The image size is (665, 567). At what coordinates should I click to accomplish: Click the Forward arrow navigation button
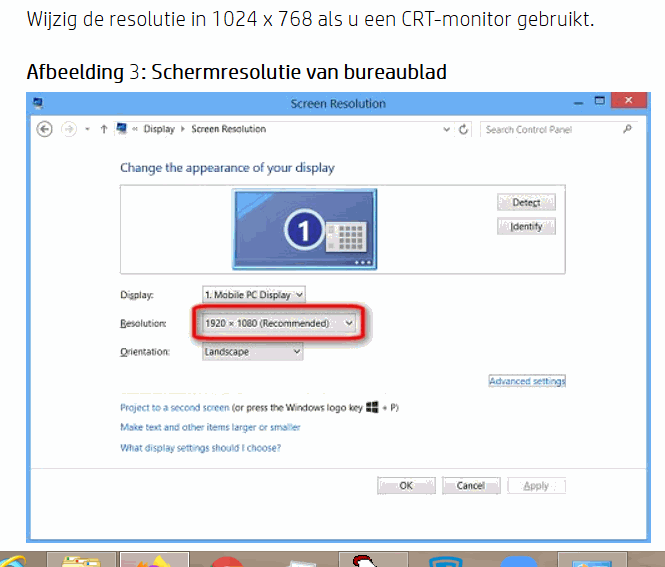(x=69, y=129)
